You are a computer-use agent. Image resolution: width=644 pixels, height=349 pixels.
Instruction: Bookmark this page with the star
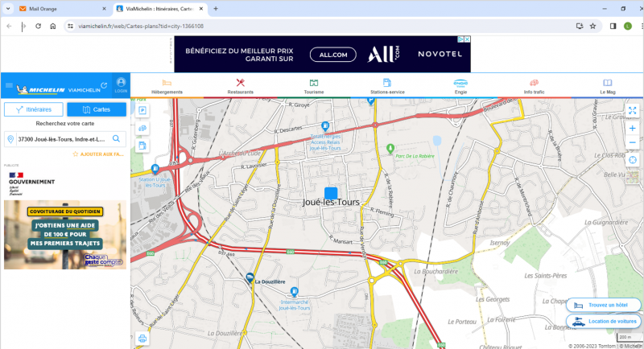click(x=592, y=26)
